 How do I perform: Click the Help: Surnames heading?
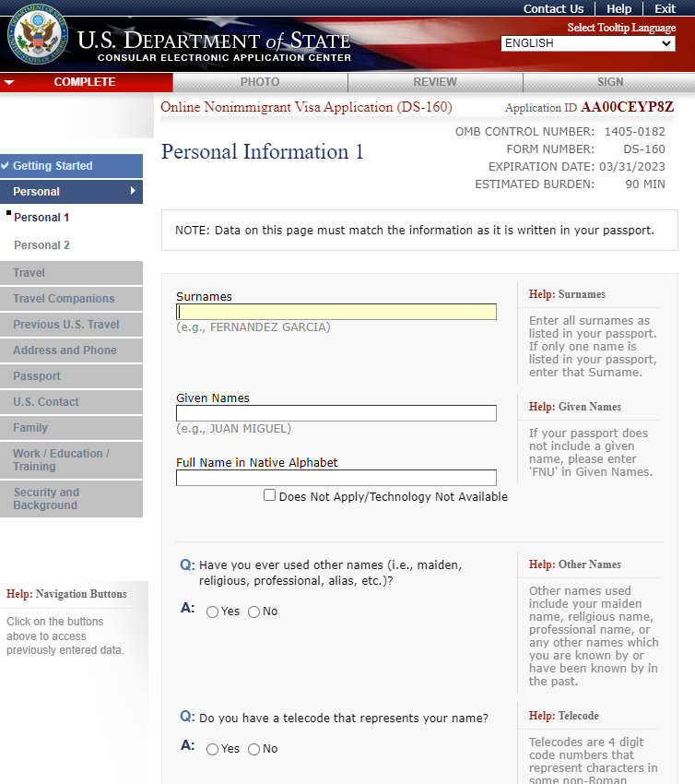tap(567, 294)
